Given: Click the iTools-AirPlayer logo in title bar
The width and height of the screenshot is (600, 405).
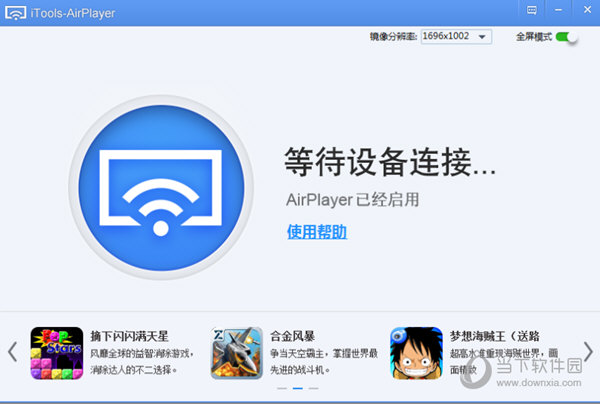Looking at the screenshot, I should (15, 13).
